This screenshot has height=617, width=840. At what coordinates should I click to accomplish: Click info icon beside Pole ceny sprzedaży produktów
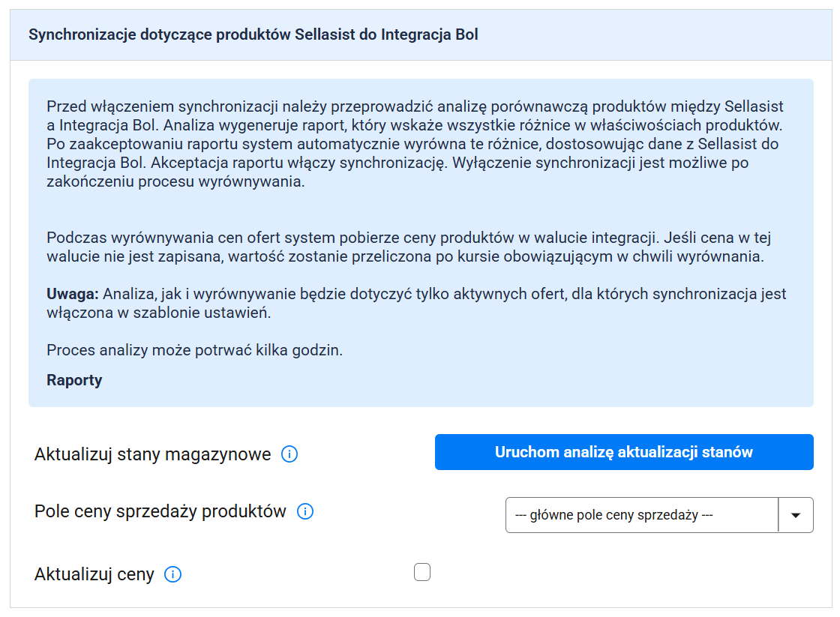pyautogui.click(x=305, y=512)
